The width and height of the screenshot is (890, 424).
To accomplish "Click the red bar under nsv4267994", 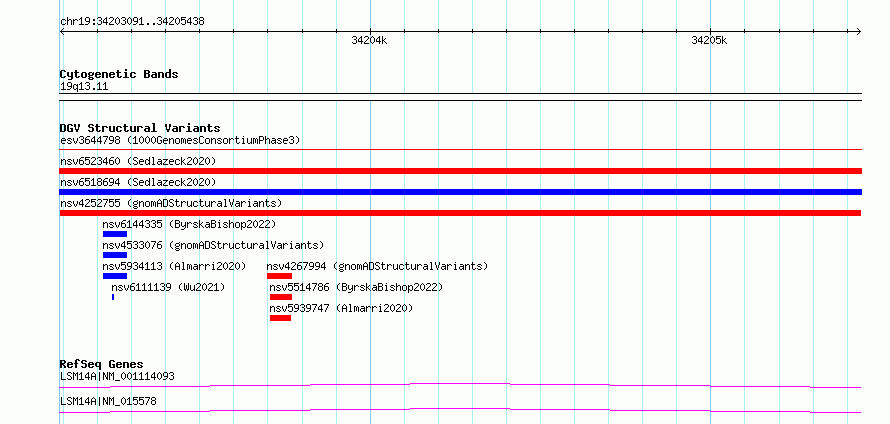I will tap(279, 276).
